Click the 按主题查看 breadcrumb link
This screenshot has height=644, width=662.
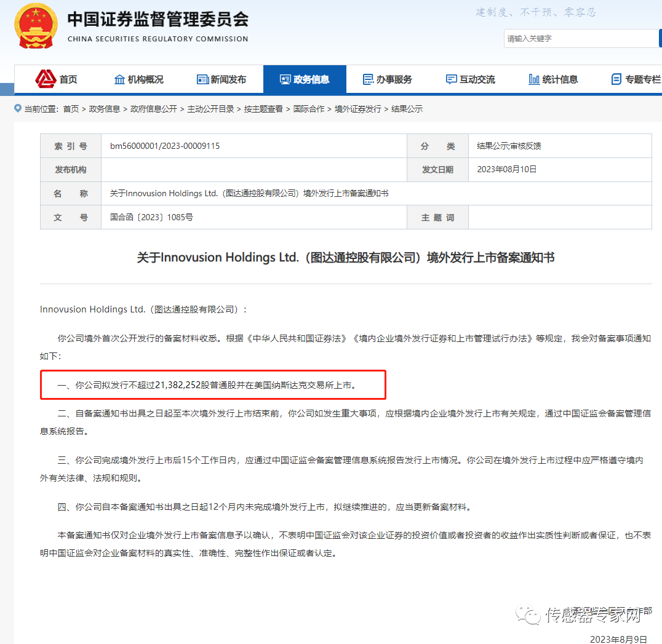263,109
